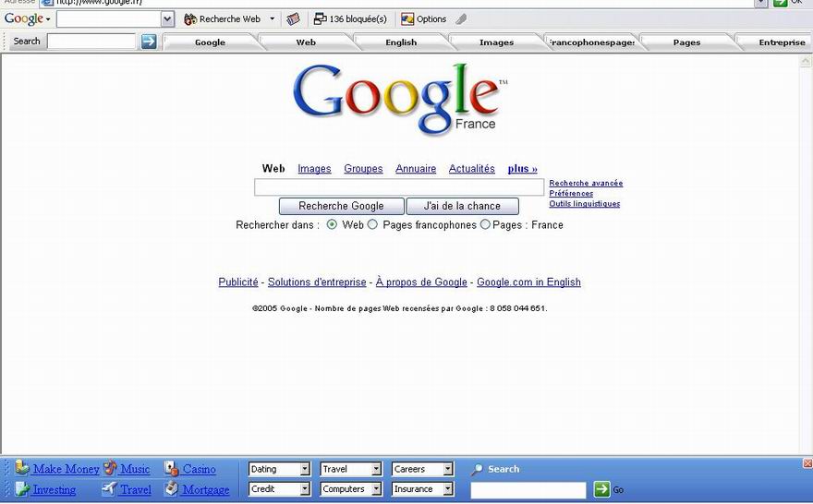The image size is (813, 504).
Task: Click the Google toolbar logo
Action: coord(24,19)
